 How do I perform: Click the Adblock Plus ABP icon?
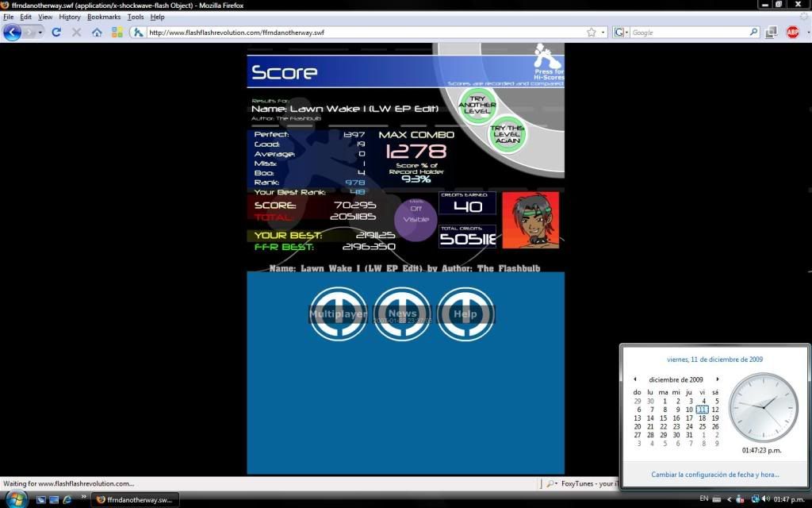pos(792,33)
